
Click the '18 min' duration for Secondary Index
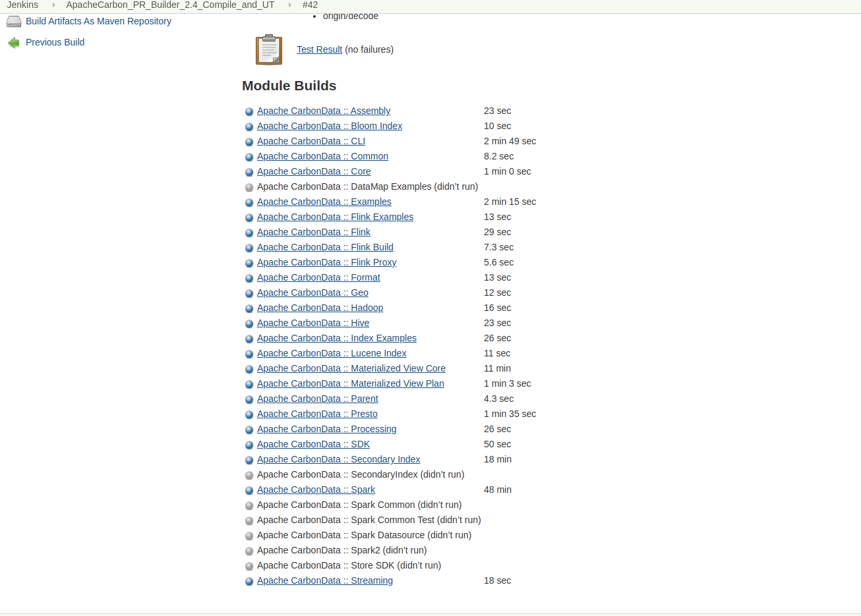(498, 459)
